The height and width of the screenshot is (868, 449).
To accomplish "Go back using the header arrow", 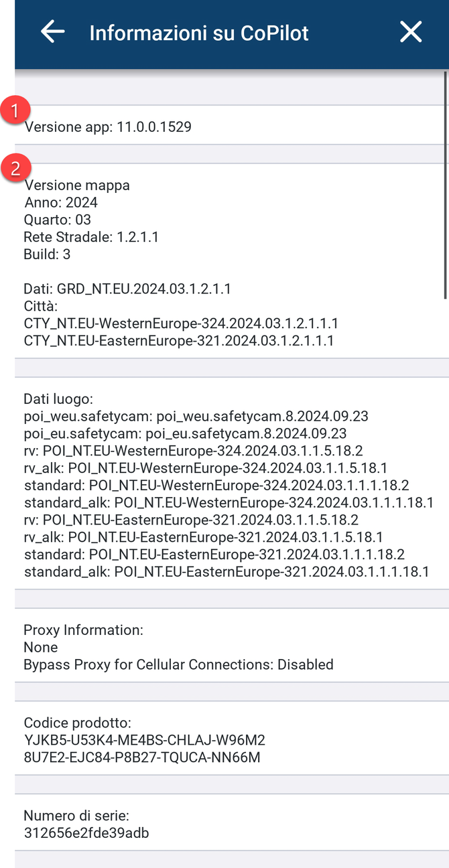I will tap(52, 32).
